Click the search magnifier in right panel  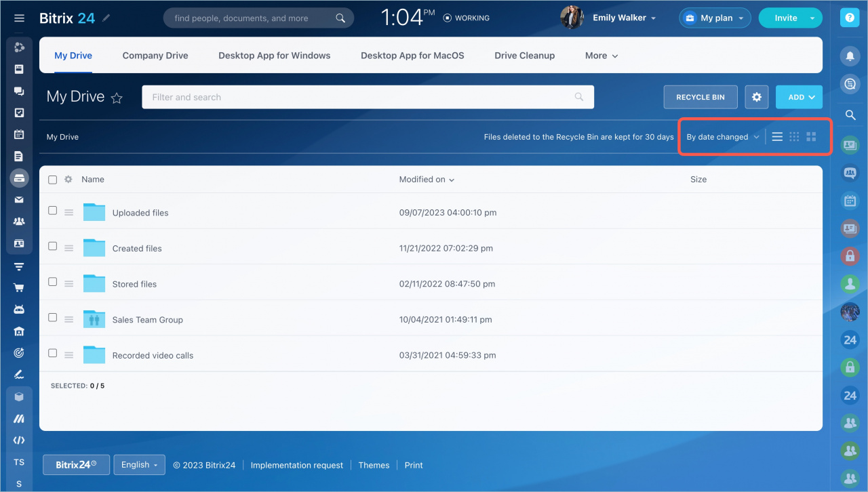(850, 115)
